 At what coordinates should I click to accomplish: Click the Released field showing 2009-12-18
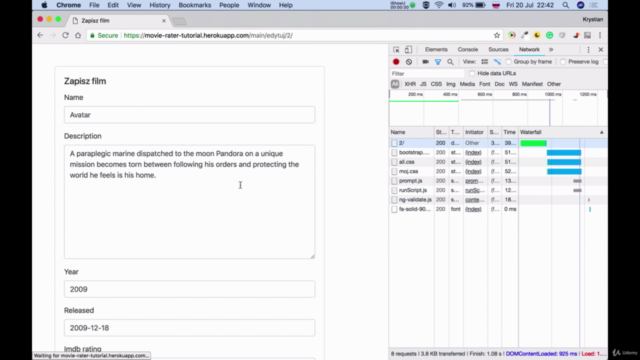(x=189, y=328)
